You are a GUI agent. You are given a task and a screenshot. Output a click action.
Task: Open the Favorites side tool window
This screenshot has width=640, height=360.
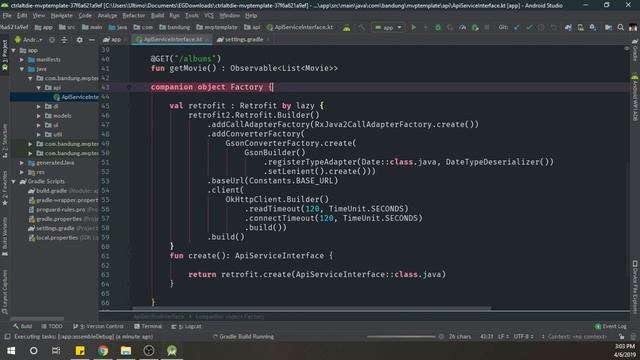point(4,188)
